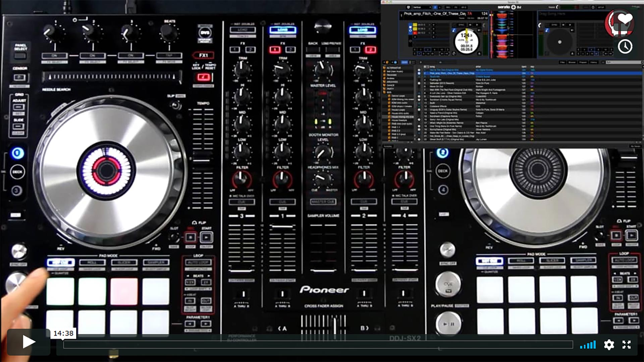Open the player settings gear

[609, 345]
